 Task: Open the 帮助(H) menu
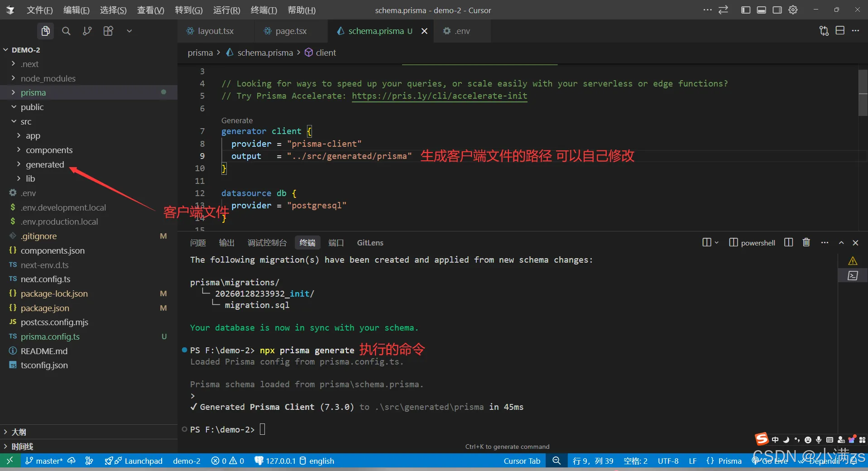click(x=302, y=10)
